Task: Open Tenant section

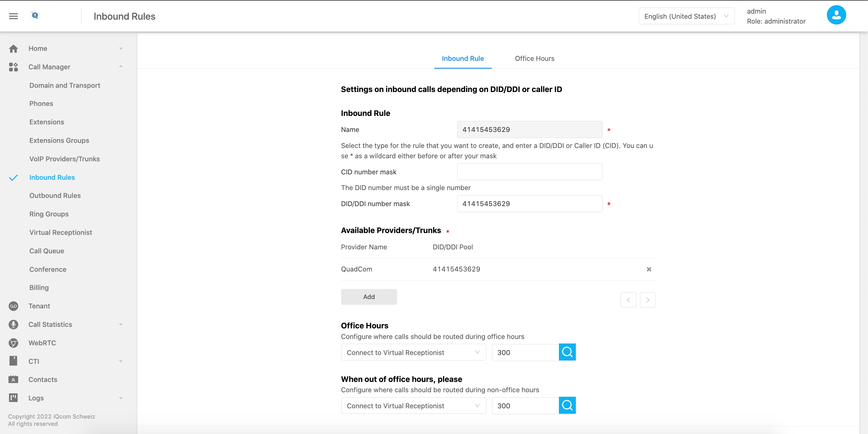Action: pyautogui.click(x=39, y=306)
